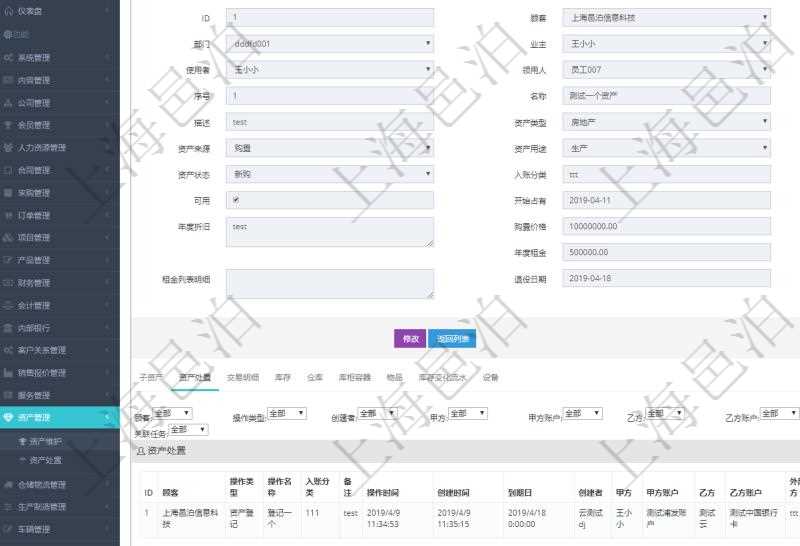Click the 资产维护 submenu icon
This screenshot has width=800, height=546.
coord(22,441)
